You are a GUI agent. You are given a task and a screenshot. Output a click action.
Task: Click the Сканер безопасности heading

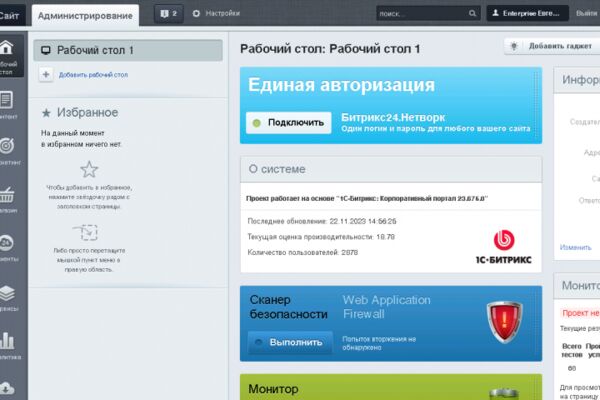point(289,307)
